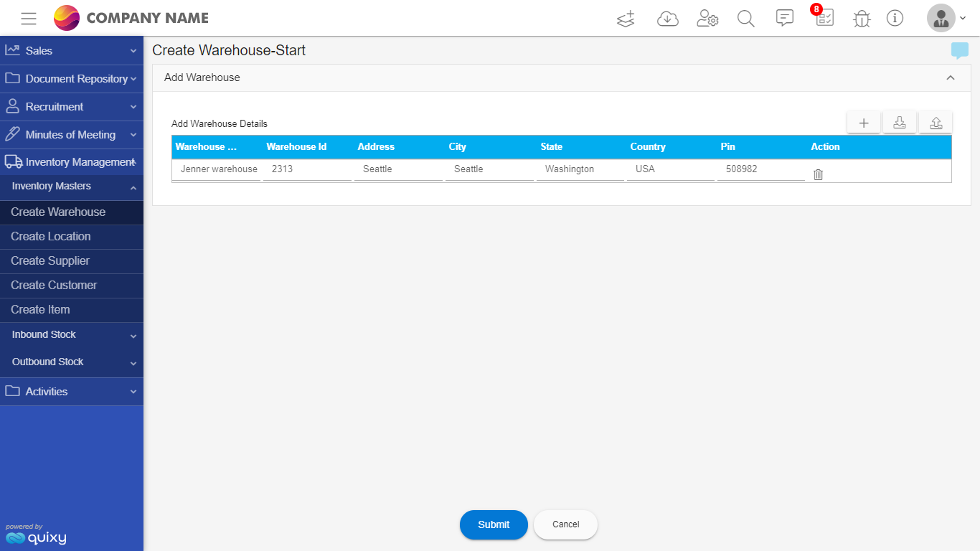Click the upload grid data icon

tap(936, 123)
